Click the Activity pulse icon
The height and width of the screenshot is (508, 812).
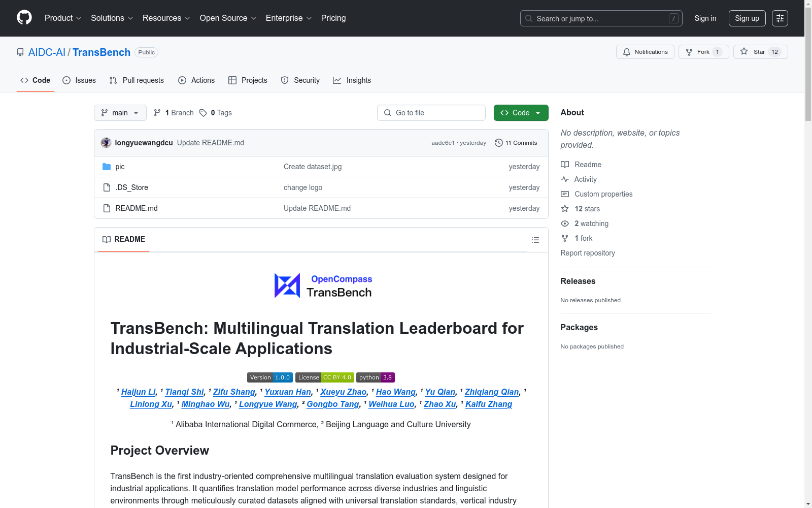coord(565,179)
